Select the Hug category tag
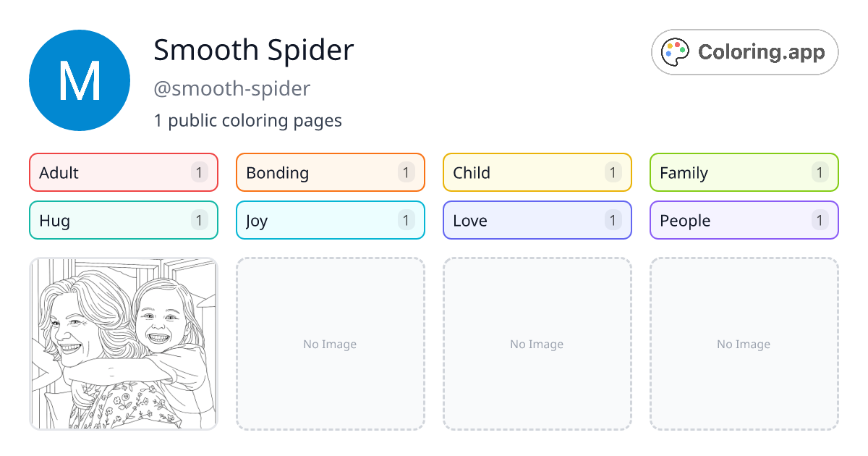The image size is (868, 456). pos(123,220)
